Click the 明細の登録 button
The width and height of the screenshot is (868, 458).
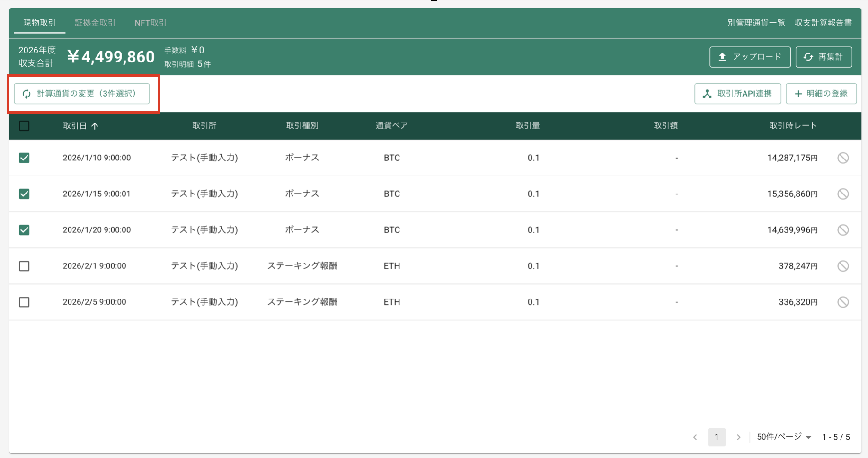[821, 94]
